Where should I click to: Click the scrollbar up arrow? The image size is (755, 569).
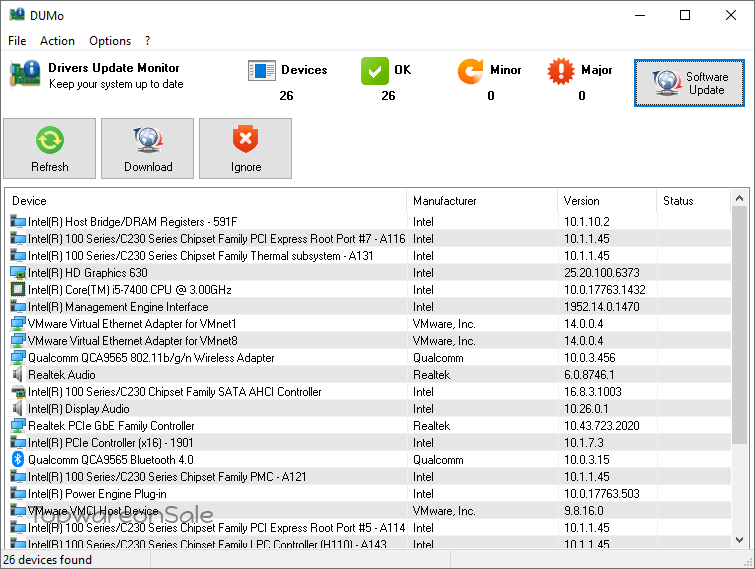[x=740, y=198]
